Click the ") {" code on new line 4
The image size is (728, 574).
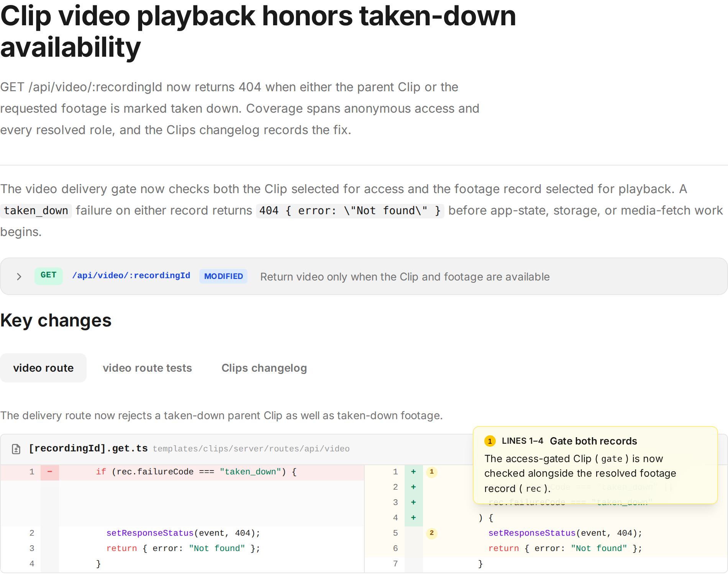[x=486, y=518]
